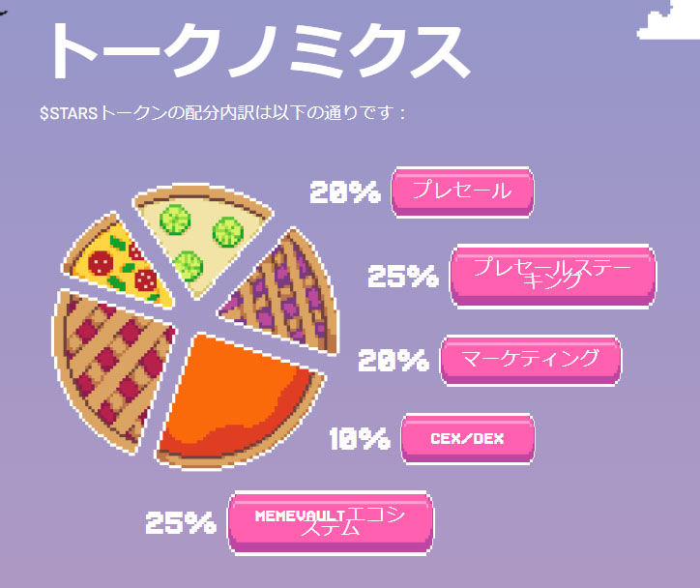Click the crust edge of cucumber slice
Viewport: 700px width, 588px height.
(203, 192)
